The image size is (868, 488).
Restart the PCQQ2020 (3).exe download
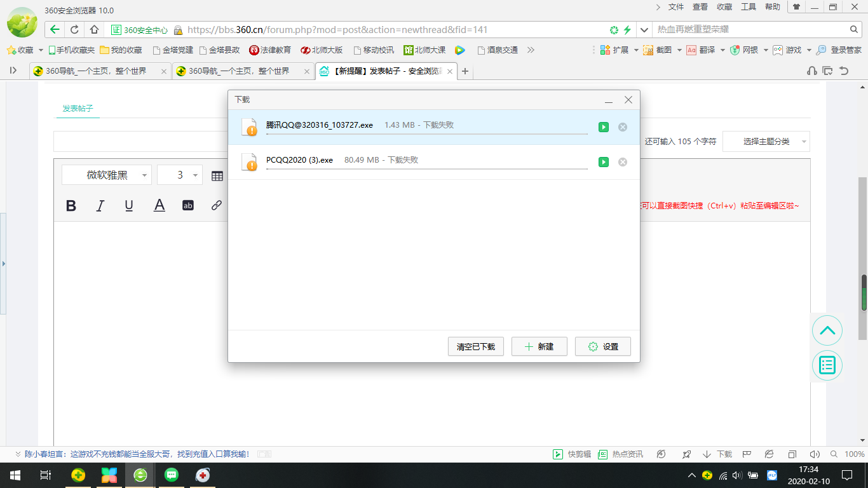coord(604,162)
